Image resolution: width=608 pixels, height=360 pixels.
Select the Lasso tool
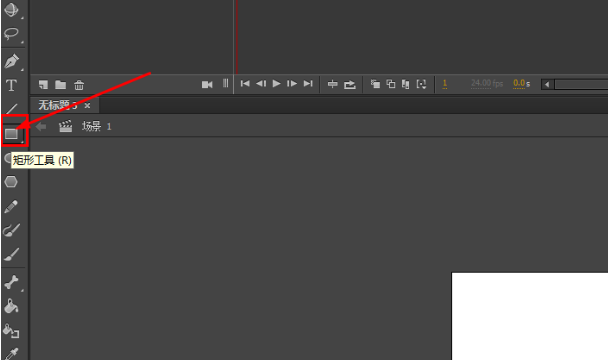pos(11,34)
